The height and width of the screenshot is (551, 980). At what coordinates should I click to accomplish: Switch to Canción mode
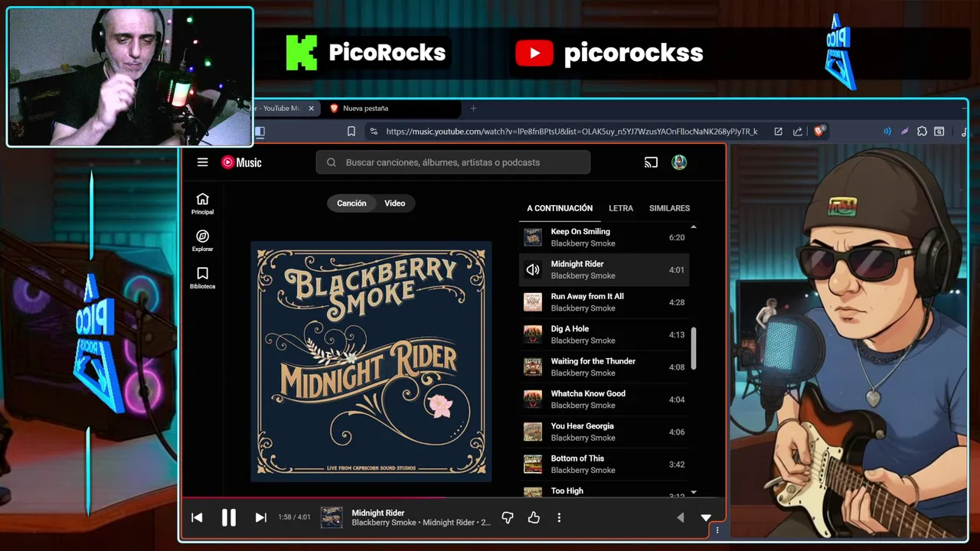(351, 203)
